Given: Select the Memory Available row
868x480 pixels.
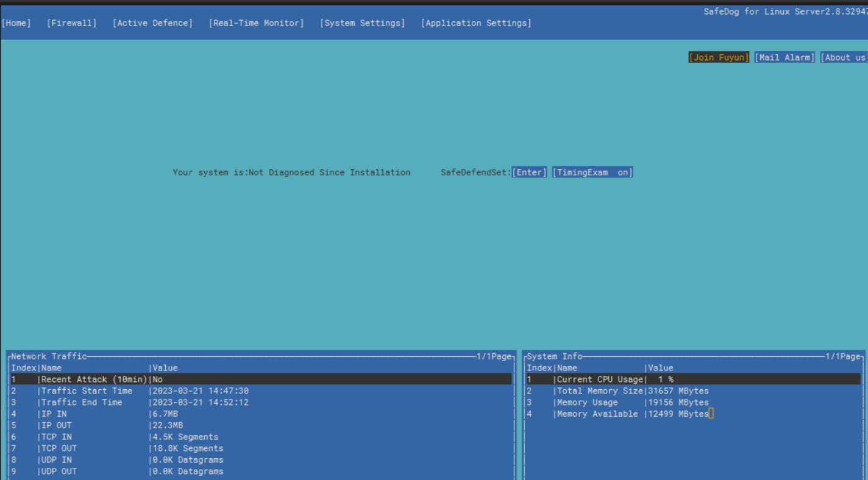Looking at the screenshot, I should [693, 414].
